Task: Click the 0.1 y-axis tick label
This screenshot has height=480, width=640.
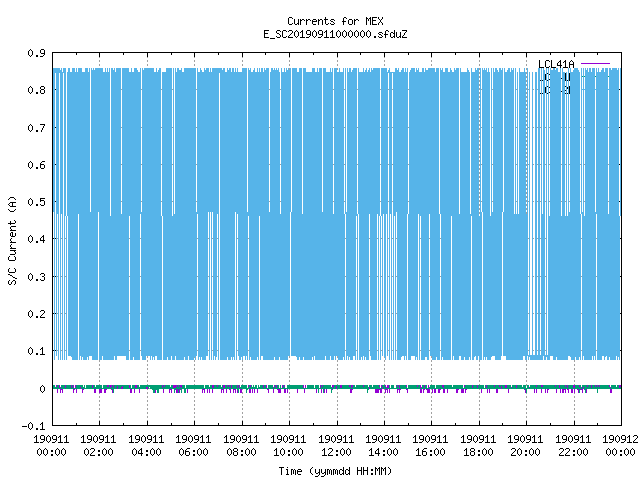Action: click(36, 351)
